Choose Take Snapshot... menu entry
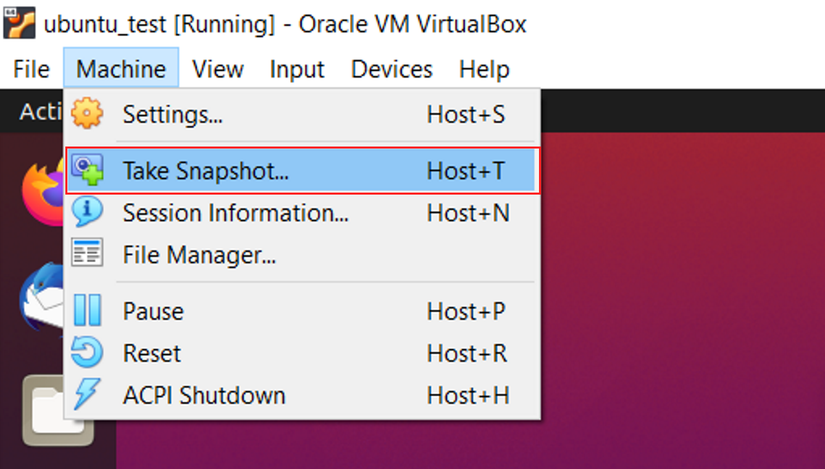 (206, 171)
